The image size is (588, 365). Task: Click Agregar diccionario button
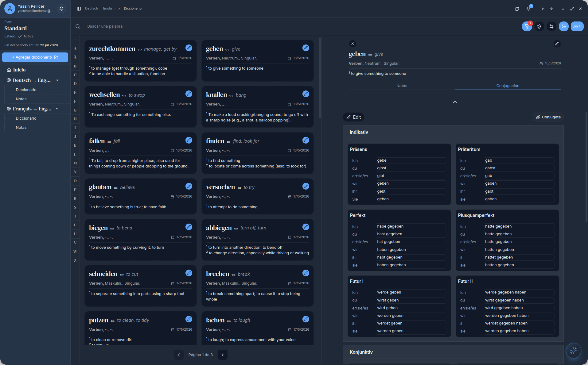(x=35, y=57)
